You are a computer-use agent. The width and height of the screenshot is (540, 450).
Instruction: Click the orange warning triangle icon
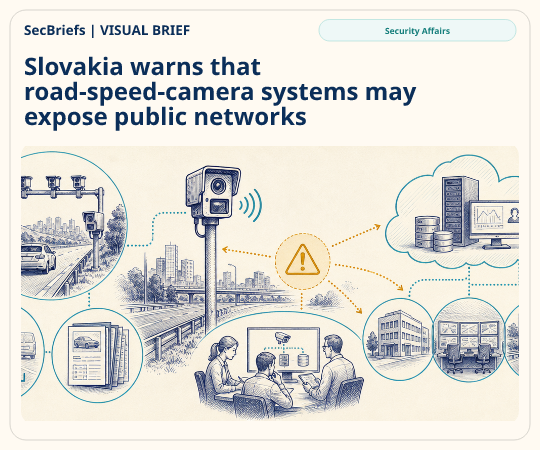tap(302, 260)
